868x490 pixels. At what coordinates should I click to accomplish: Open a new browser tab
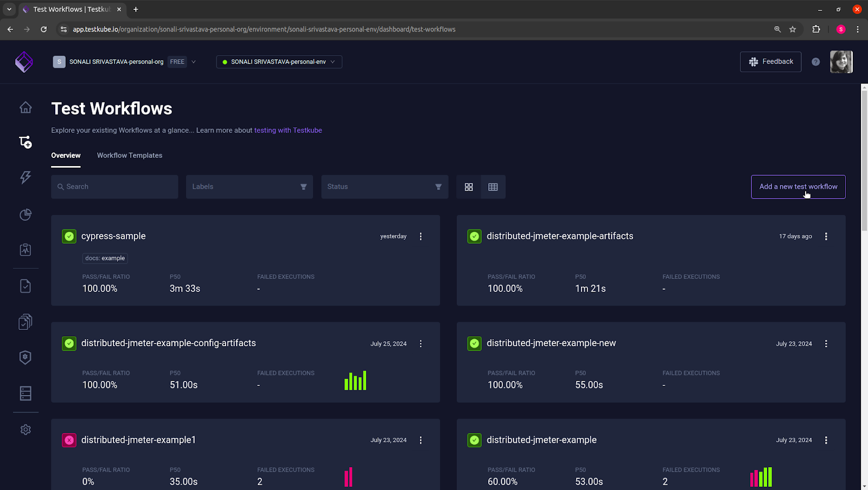(x=136, y=9)
